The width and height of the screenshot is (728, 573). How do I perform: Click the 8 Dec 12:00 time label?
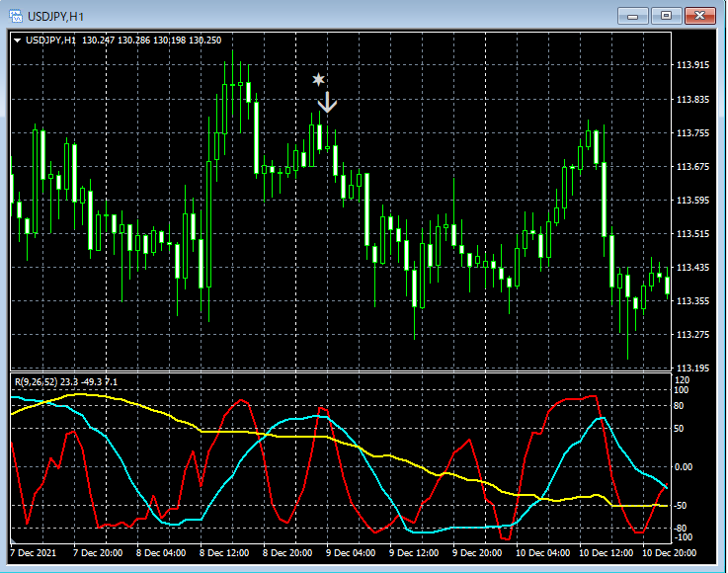[224, 553]
